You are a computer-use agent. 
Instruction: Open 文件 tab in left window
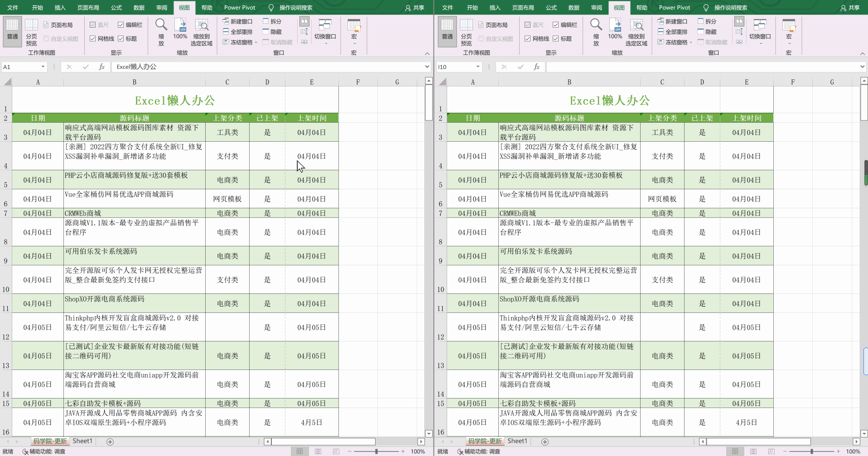[x=13, y=8]
